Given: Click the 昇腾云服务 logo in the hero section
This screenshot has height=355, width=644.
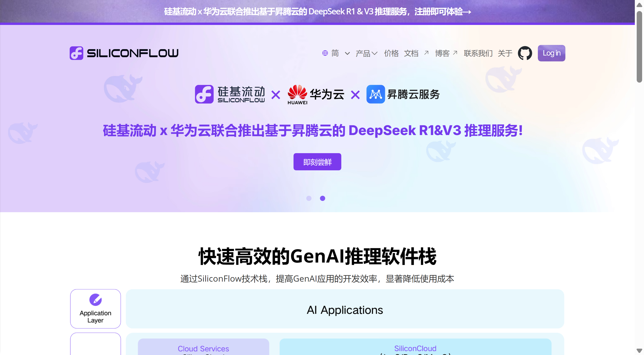Looking at the screenshot, I should [402, 95].
